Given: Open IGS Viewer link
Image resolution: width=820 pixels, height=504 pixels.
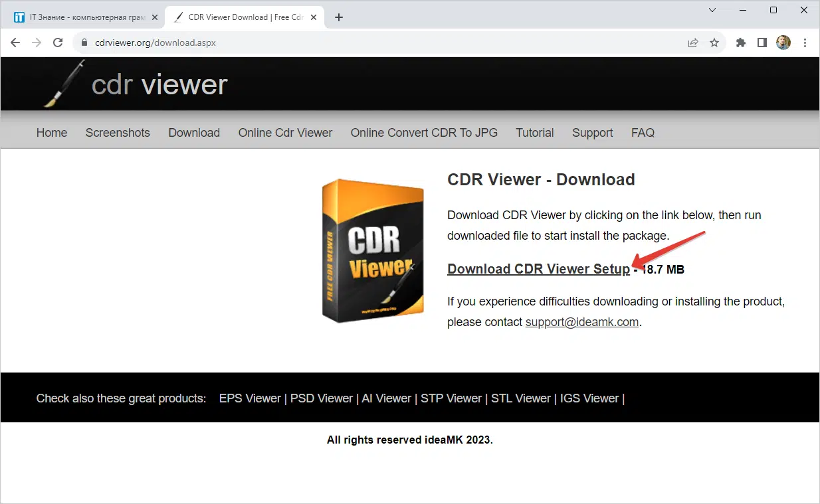Looking at the screenshot, I should 589,398.
